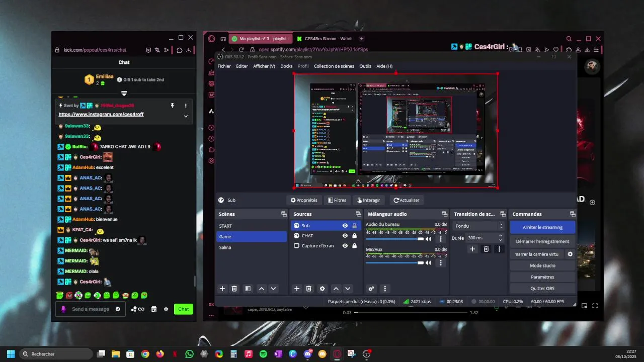Move scene down with arrow in Scènes

pyautogui.click(x=273, y=289)
